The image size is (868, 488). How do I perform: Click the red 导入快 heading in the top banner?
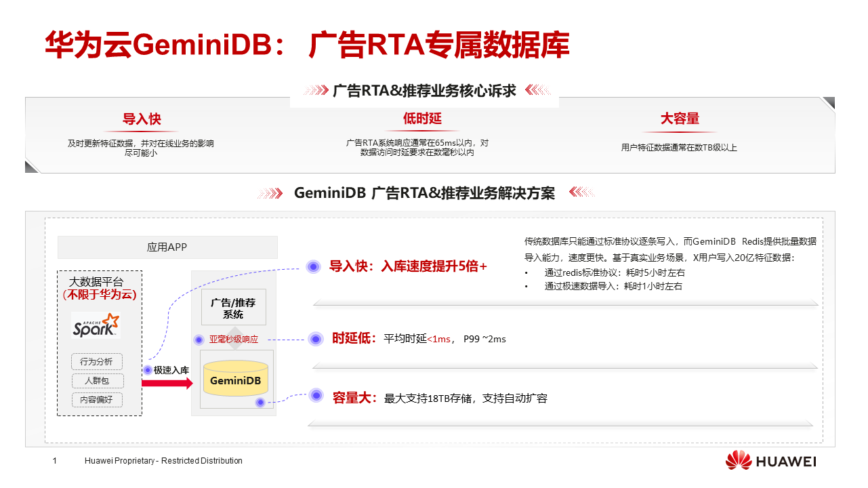[142, 119]
